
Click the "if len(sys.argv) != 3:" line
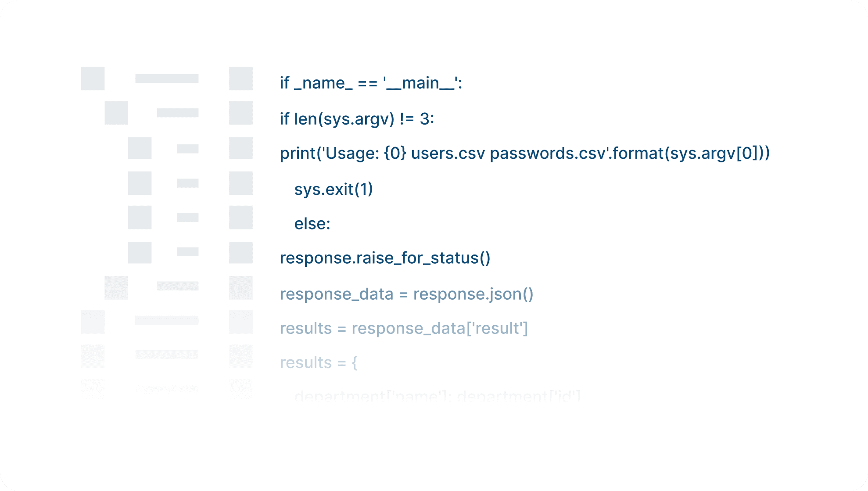click(357, 118)
